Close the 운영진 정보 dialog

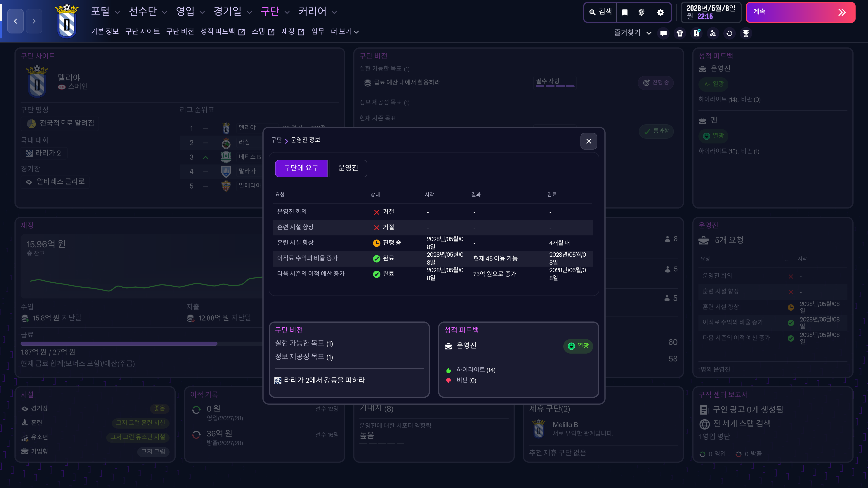588,141
